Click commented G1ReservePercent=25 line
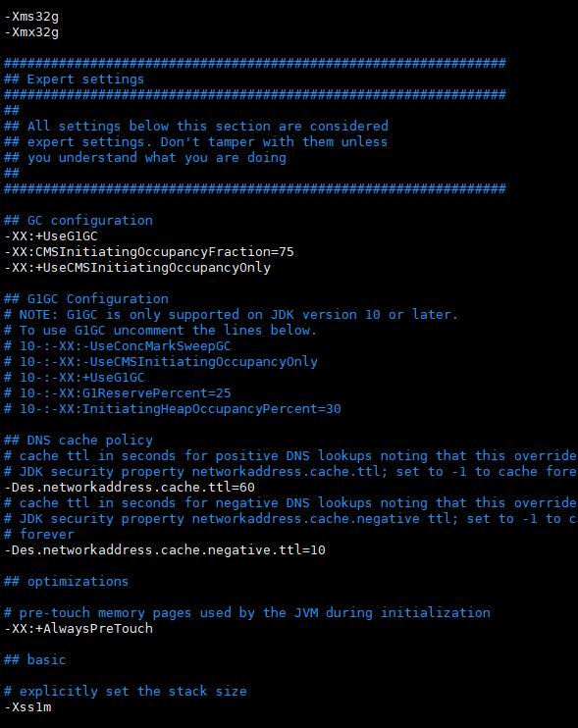 click(x=118, y=393)
